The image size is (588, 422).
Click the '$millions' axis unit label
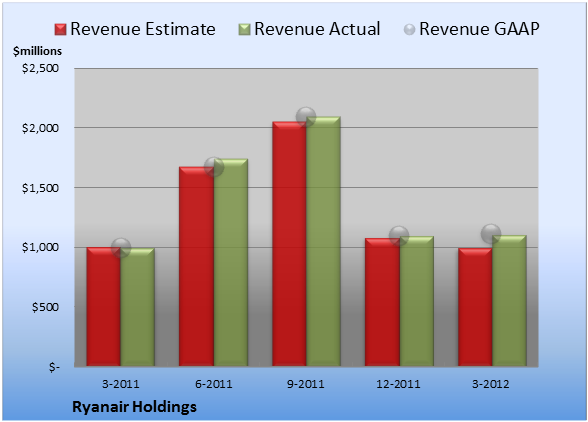pos(37,51)
